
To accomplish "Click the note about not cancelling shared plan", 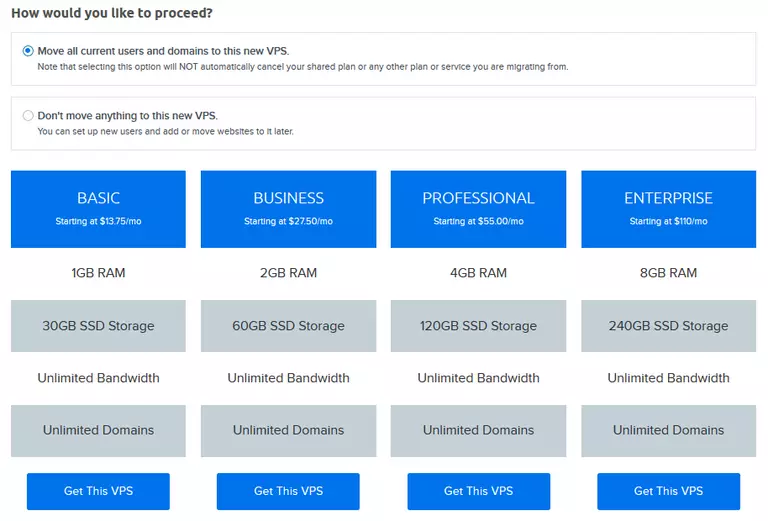I will click(x=302, y=67).
